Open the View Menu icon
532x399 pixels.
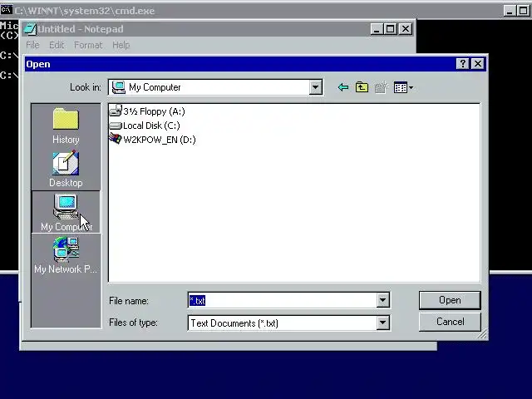[401, 87]
